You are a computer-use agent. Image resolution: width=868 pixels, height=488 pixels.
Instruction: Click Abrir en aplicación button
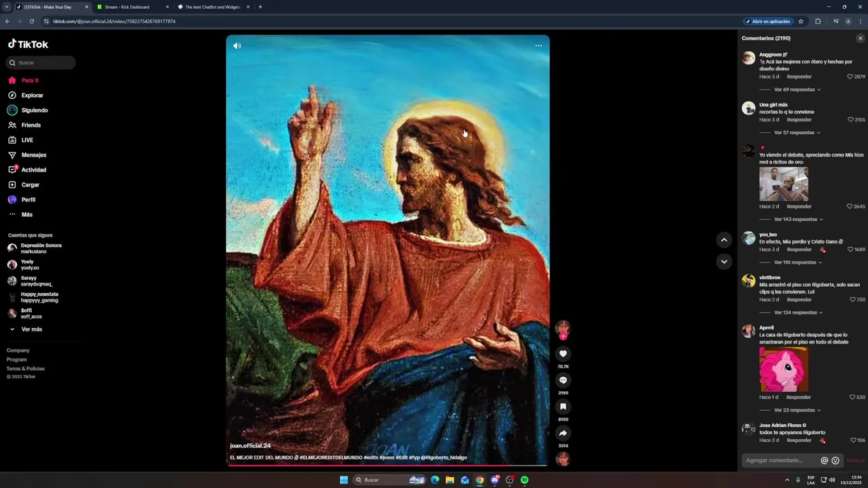coord(768,21)
